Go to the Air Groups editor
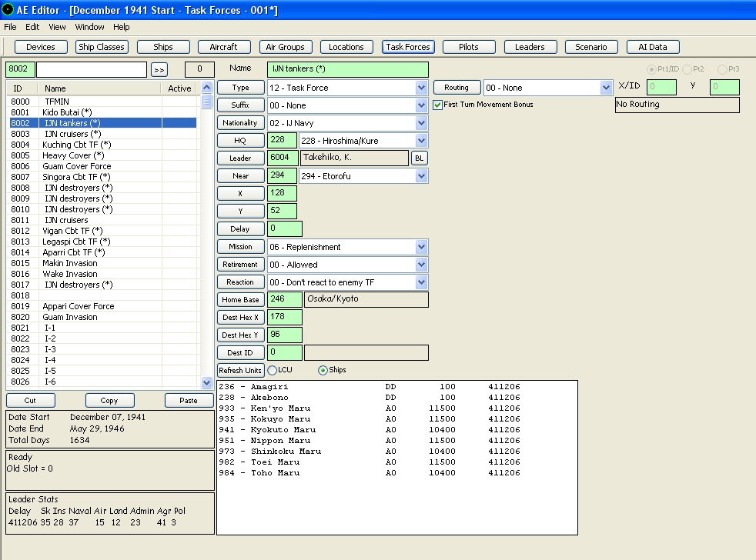 pos(286,47)
